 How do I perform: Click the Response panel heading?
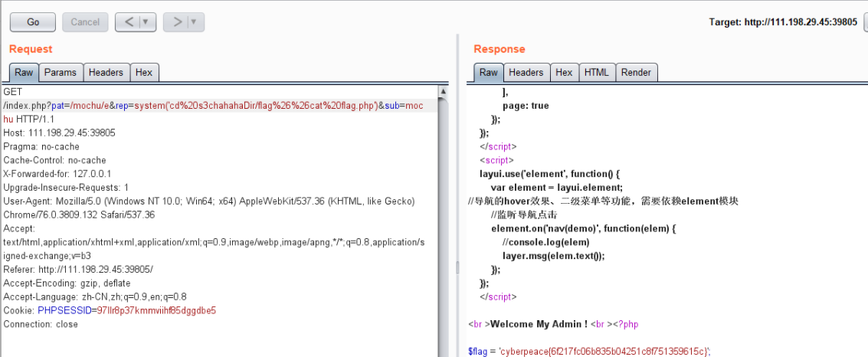[x=498, y=49]
